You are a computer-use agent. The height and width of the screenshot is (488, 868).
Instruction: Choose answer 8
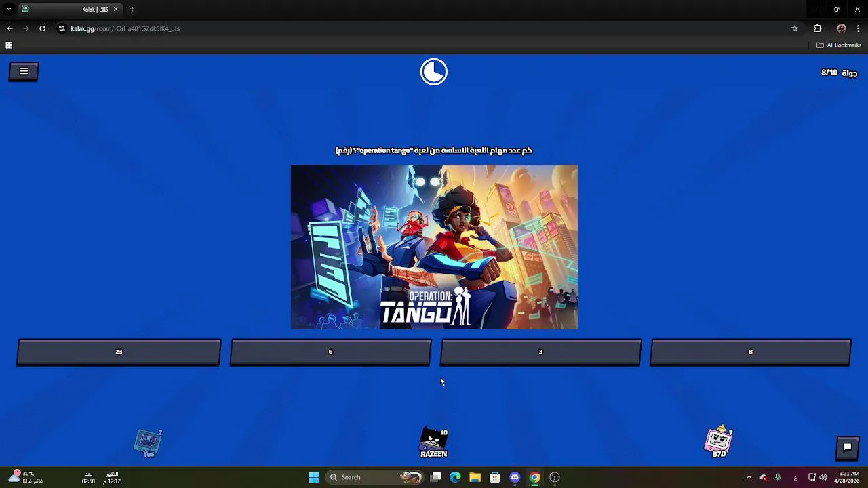pyautogui.click(x=750, y=352)
